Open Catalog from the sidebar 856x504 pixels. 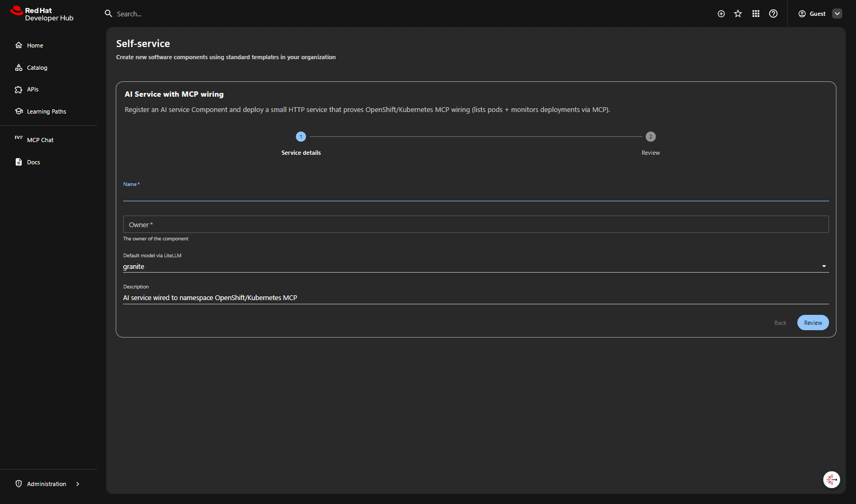37,68
